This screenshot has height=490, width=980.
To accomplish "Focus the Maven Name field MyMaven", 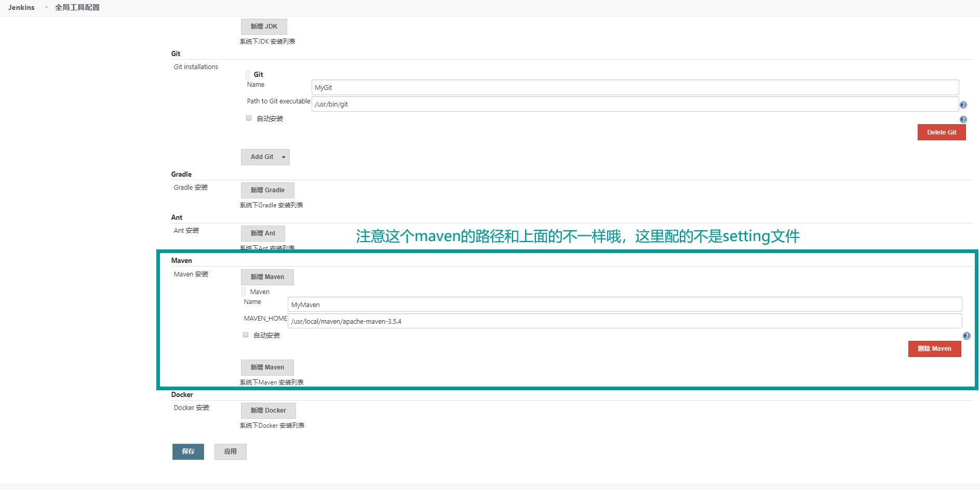I will pyautogui.click(x=625, y=304).
